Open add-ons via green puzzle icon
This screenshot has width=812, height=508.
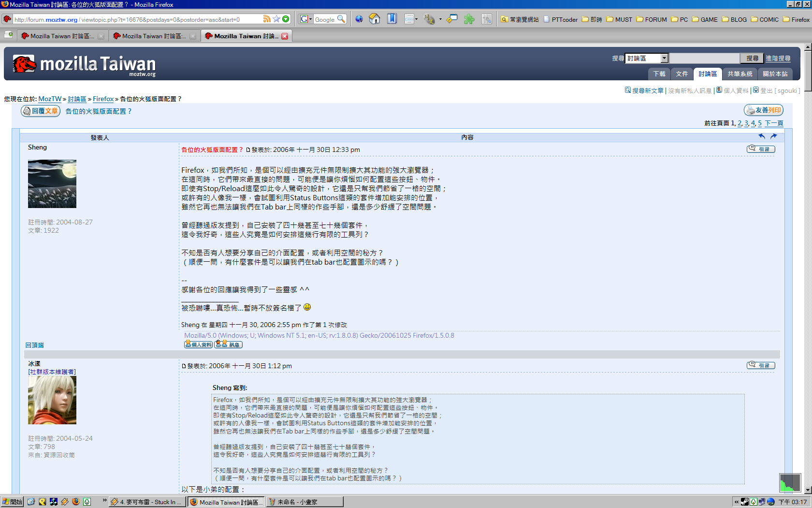(x=469, y=19)
